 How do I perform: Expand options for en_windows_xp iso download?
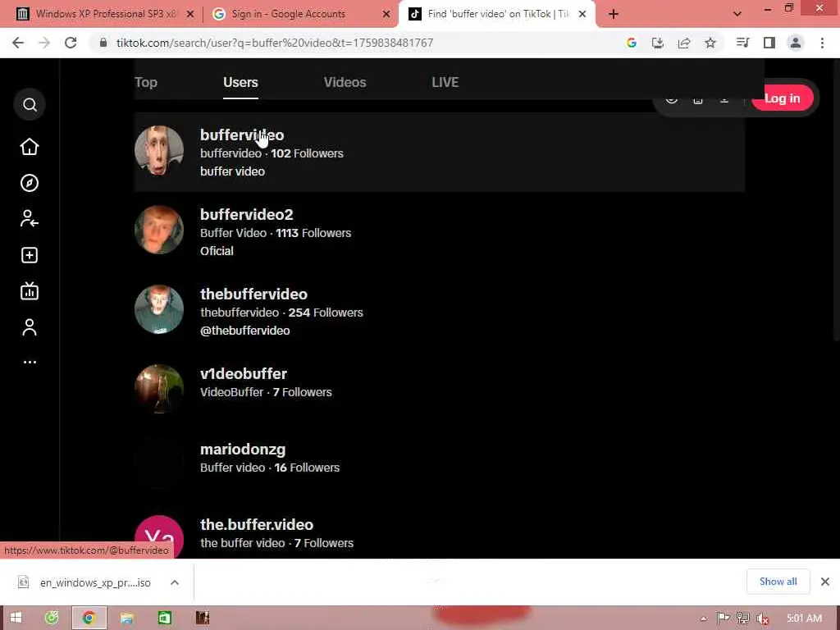click(175, 582)
